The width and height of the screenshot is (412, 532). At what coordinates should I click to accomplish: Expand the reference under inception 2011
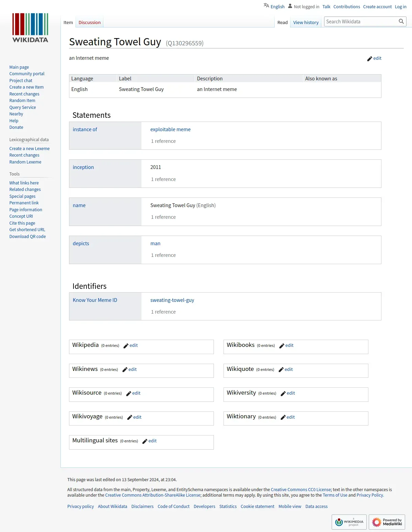tap(163, 179)
